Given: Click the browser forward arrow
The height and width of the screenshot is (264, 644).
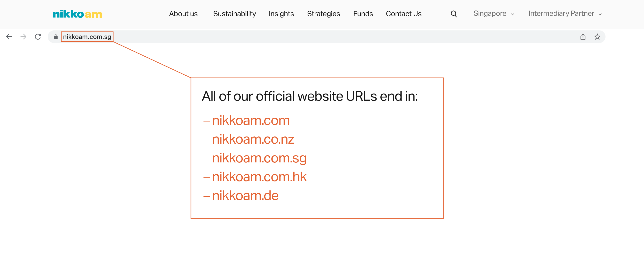Looking at the screenshot, I should [x=23, y=37].
